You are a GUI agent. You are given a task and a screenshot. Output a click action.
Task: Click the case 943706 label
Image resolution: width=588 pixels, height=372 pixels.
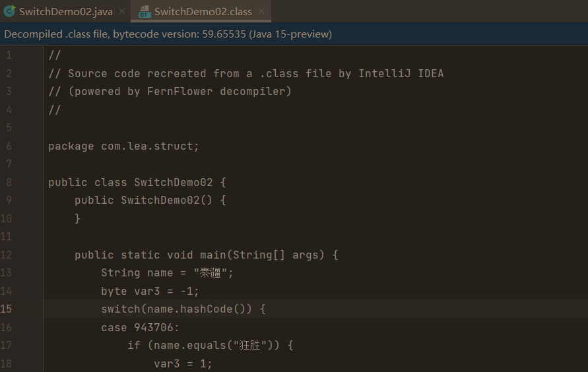coord(140,327)
